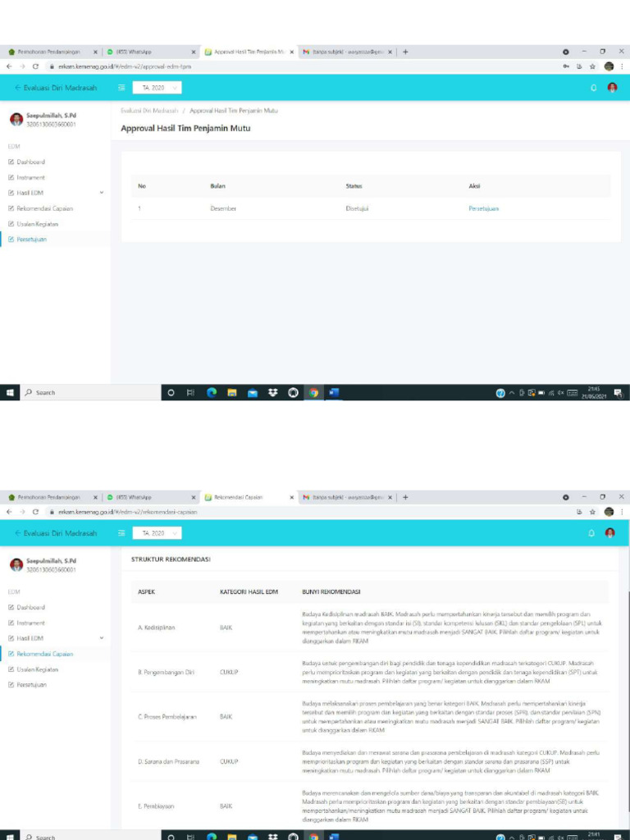This screenshot has width=630, height=840.
Task: Open notification center in first taskbar
Action: point(619,393)
